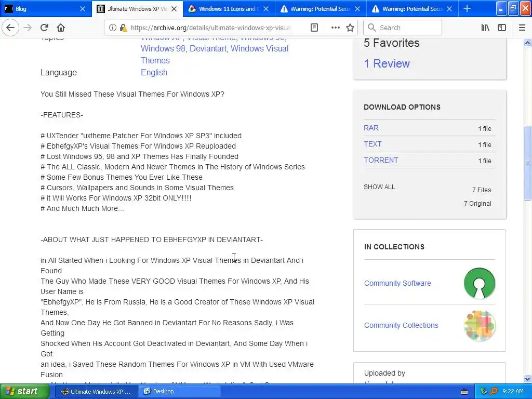
Task: Switch to the Blog tab
Action: coord(46,9)
